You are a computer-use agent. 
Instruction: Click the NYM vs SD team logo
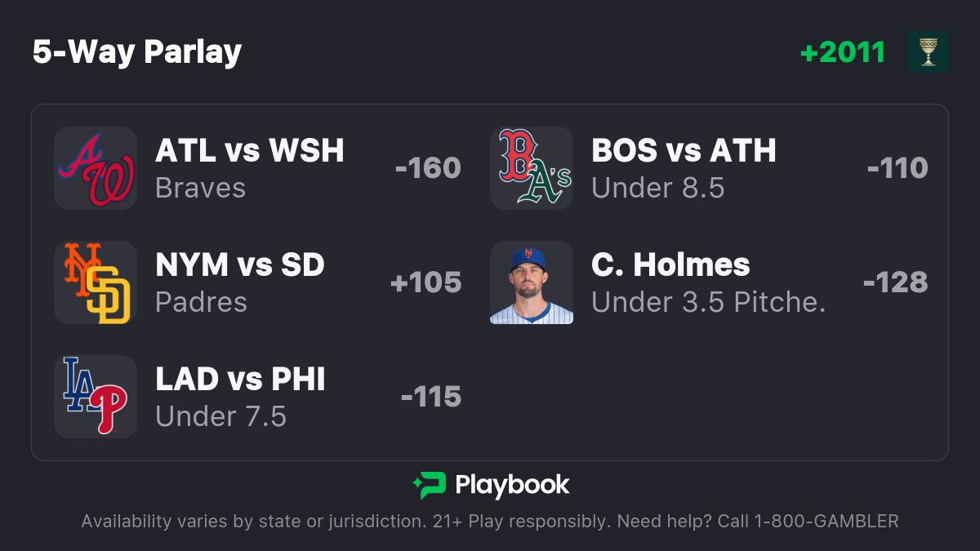[96, 282]
